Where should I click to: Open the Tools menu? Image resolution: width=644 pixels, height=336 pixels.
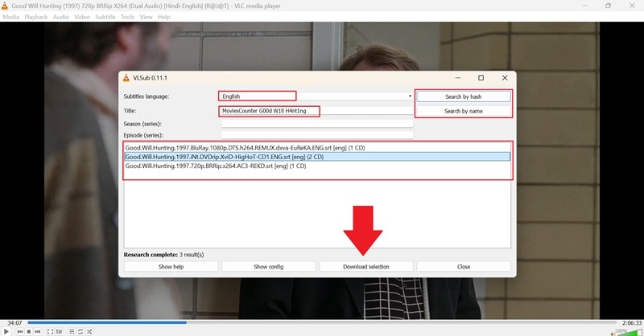pyautogui.click(x=127, y=17)
